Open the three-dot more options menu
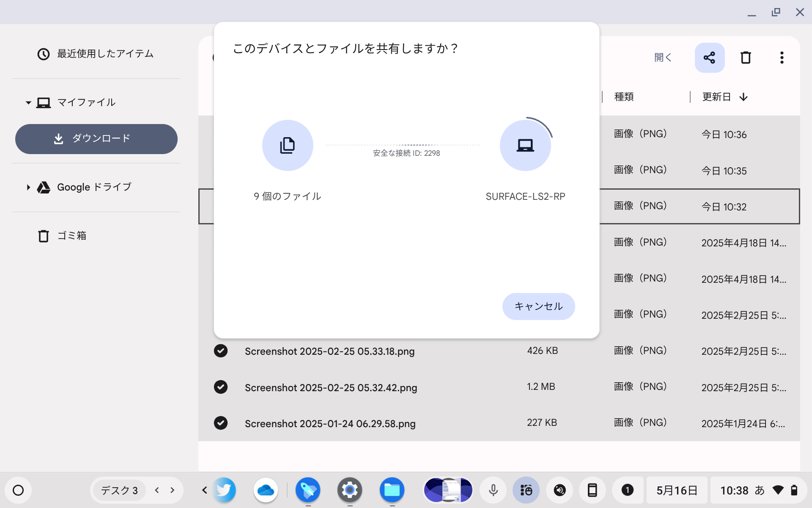The width and height of the screenshot is (812, 508). pos(782,58)
